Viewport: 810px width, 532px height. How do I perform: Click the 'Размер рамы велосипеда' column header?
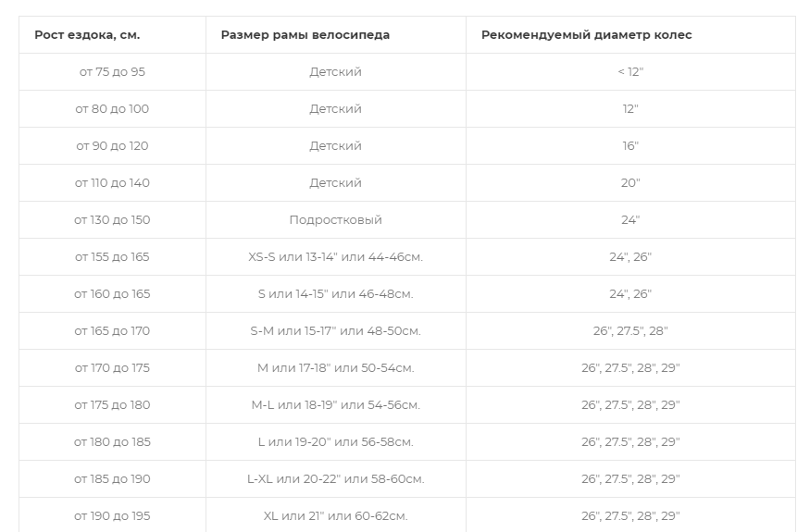point(336,34)
